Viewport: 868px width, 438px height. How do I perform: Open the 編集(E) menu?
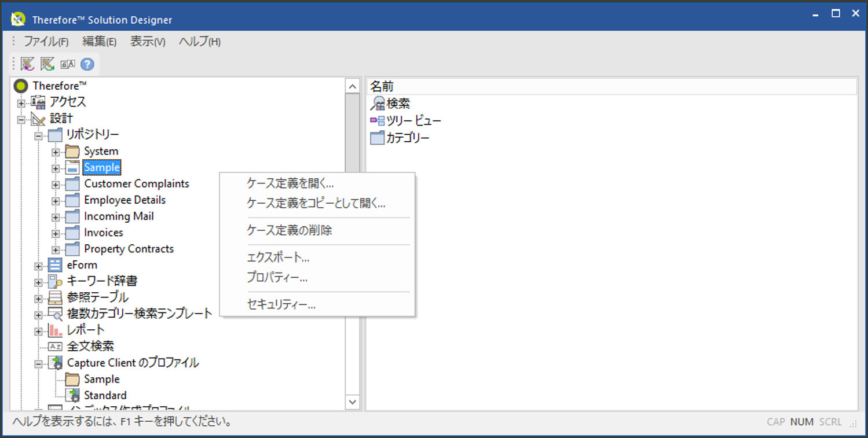point(99,42)
